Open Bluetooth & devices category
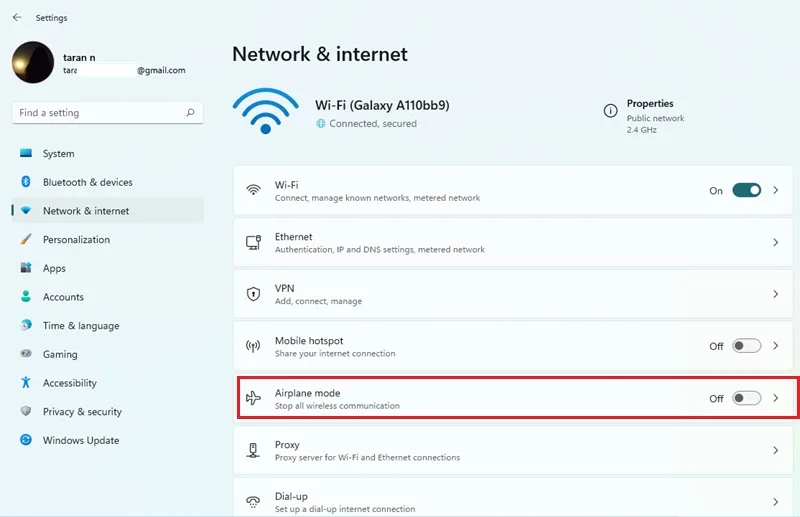This screenshot has width=800, height=517. [108, 182]
